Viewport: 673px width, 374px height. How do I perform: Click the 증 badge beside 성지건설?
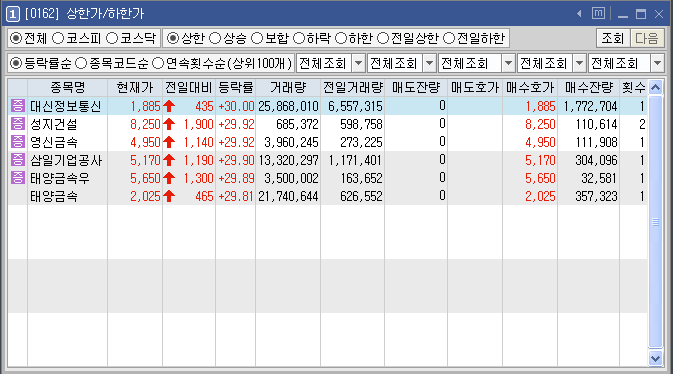[x=18, y=124]
